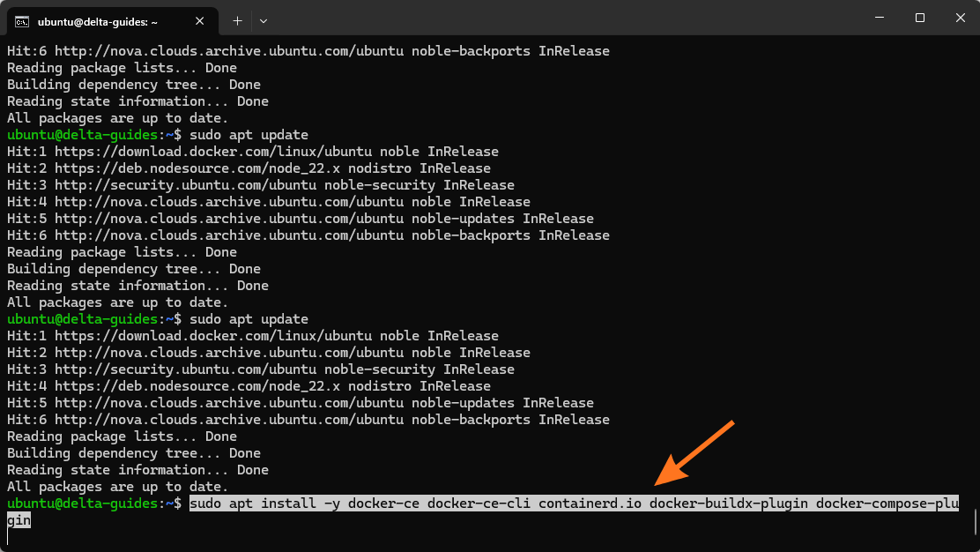980x552 pixels.
Task: Close the ubuntu@delta-guides tab
Action: [x=199, y=21]
